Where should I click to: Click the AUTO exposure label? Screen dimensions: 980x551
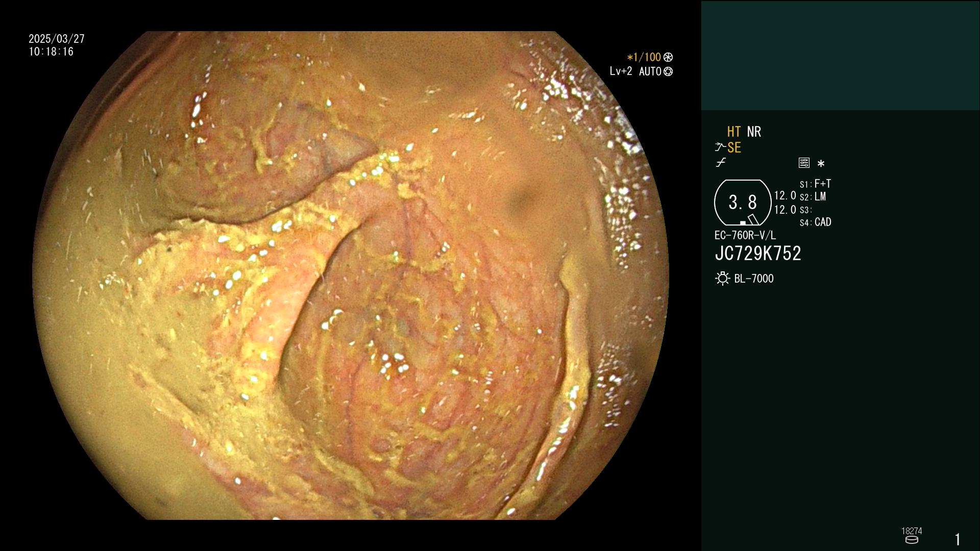[650, 71]
